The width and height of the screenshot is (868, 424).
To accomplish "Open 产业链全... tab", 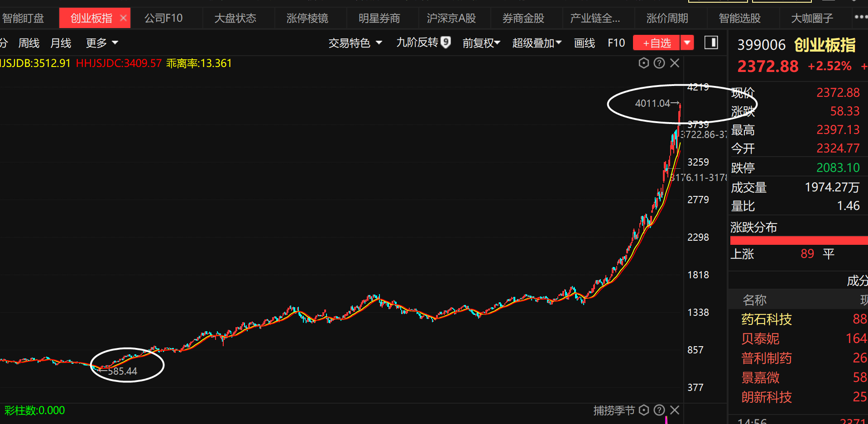I will (x=595, y=18).
